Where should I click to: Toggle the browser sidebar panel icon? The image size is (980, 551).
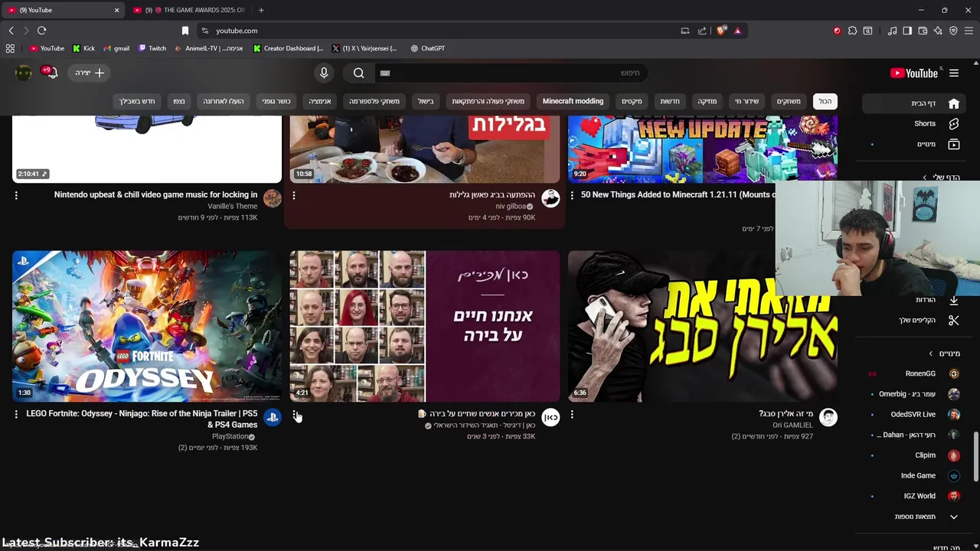[x=907, y=31]
